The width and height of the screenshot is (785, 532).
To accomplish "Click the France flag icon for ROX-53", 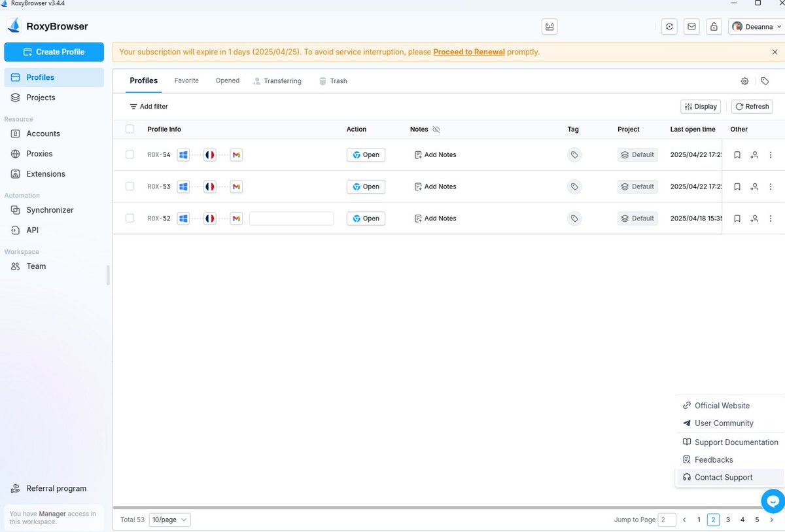I will click(209, 186).
